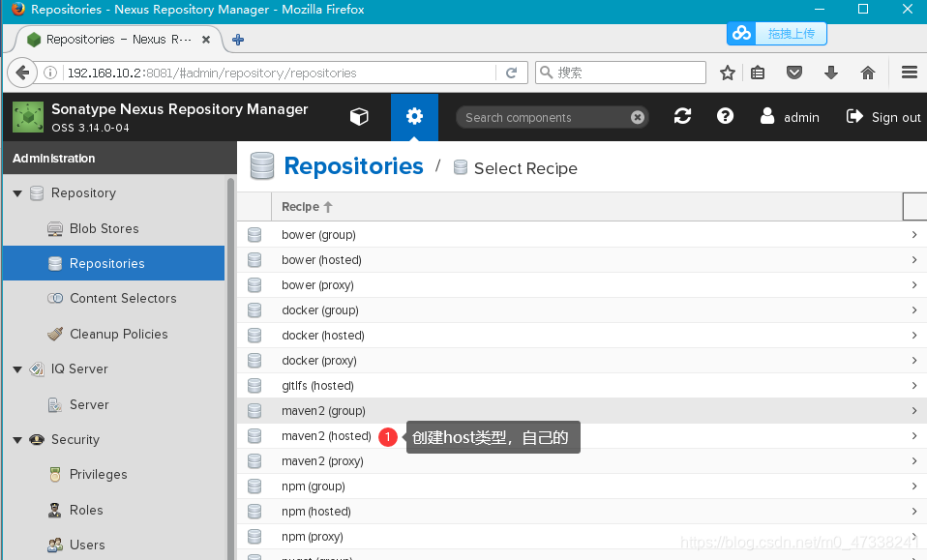Click chevron on maven2 (proxy) row
The image size is (927, 560).
tap(914, 461)
